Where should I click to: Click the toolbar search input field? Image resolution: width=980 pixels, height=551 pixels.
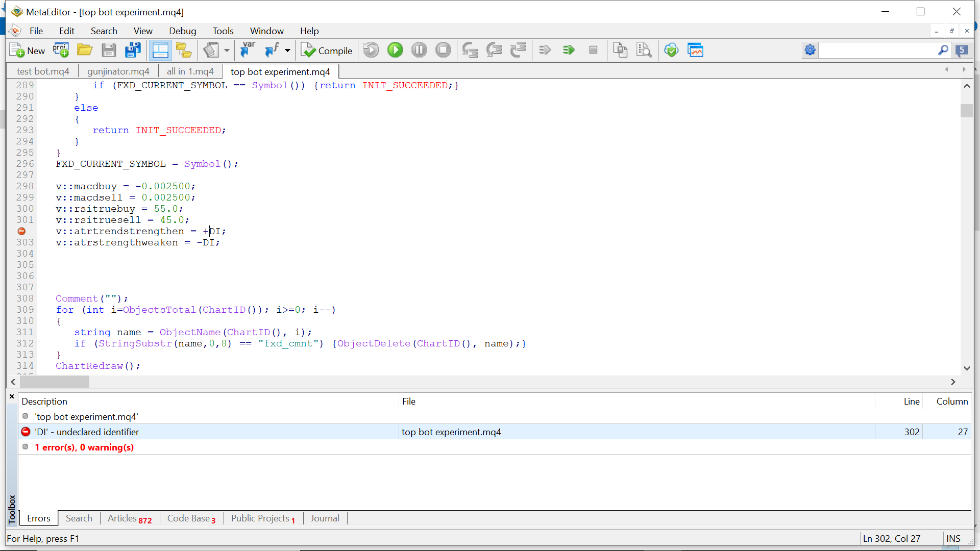coord(877,50)
